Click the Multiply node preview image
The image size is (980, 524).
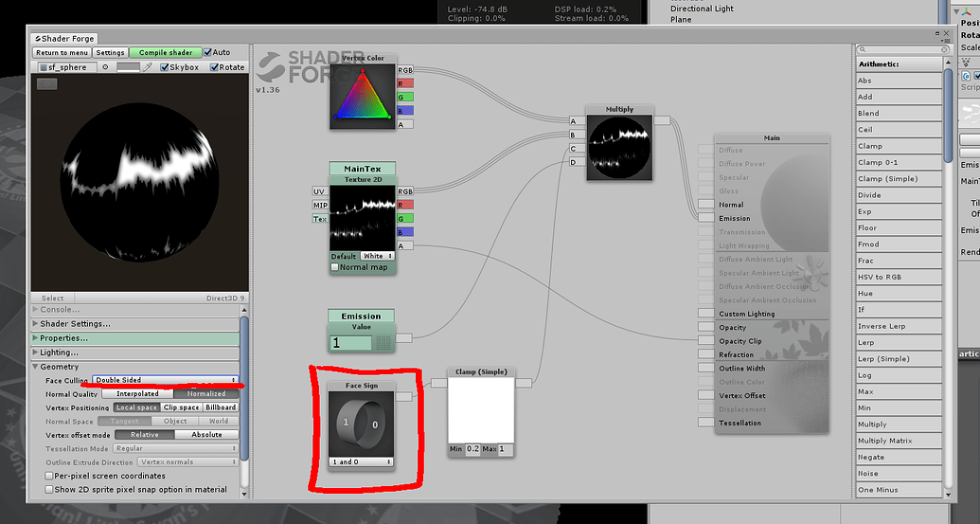pos(619,148)
